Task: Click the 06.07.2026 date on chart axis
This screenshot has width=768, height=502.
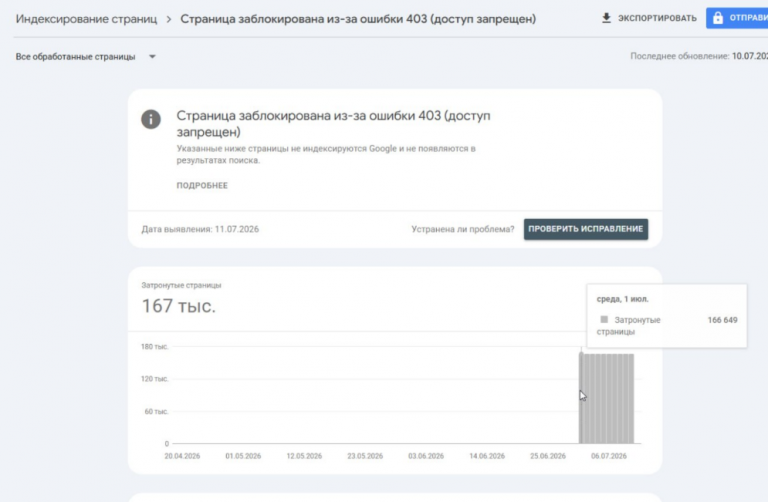Action: coord(608,456)
